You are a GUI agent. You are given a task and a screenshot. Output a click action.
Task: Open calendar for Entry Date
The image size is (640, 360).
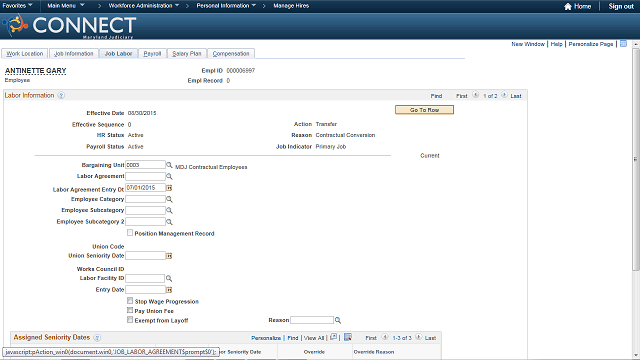(169, 290)
